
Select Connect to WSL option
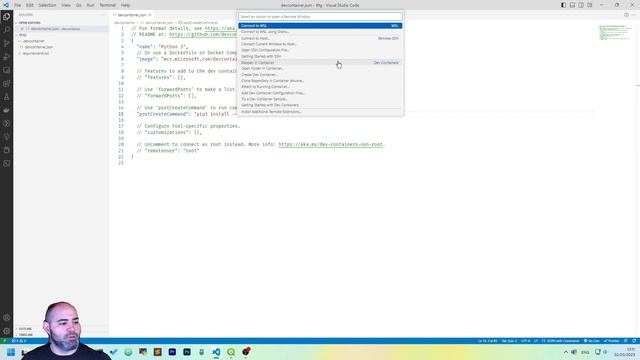pos(320,26)
